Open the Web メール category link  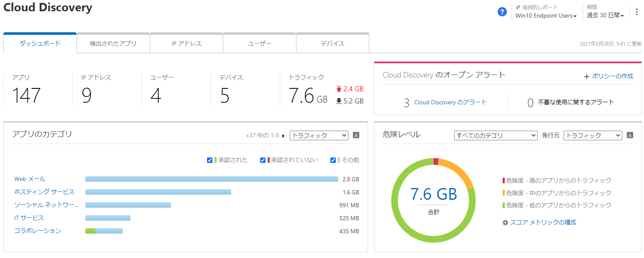pos(30,179)
